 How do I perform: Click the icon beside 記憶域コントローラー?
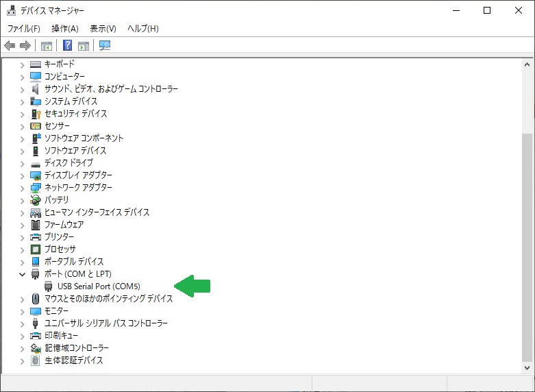(36, 348)
